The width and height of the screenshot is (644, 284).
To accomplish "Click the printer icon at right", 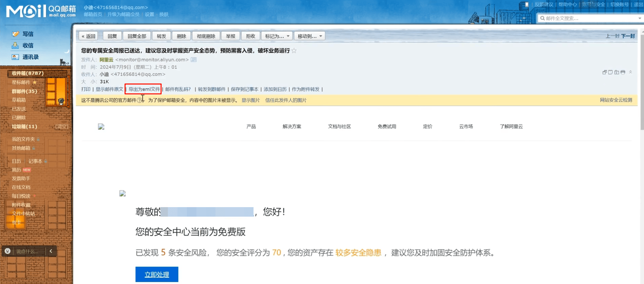I will click(x=623, y=72).
